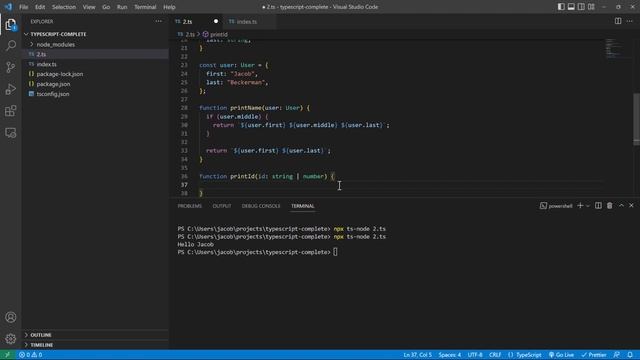The image size is (640, 360).
Task: Open the Manage gear icon
Action: pos(11,339)
